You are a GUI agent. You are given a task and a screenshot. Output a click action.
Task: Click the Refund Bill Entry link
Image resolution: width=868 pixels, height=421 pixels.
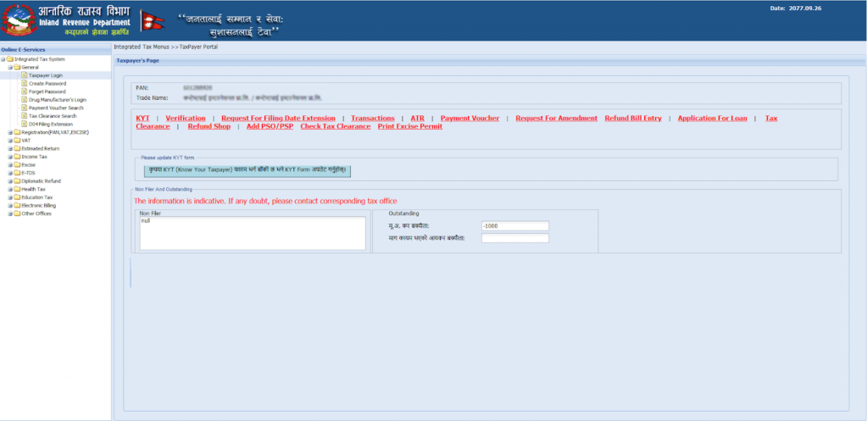tap(633, 118)
